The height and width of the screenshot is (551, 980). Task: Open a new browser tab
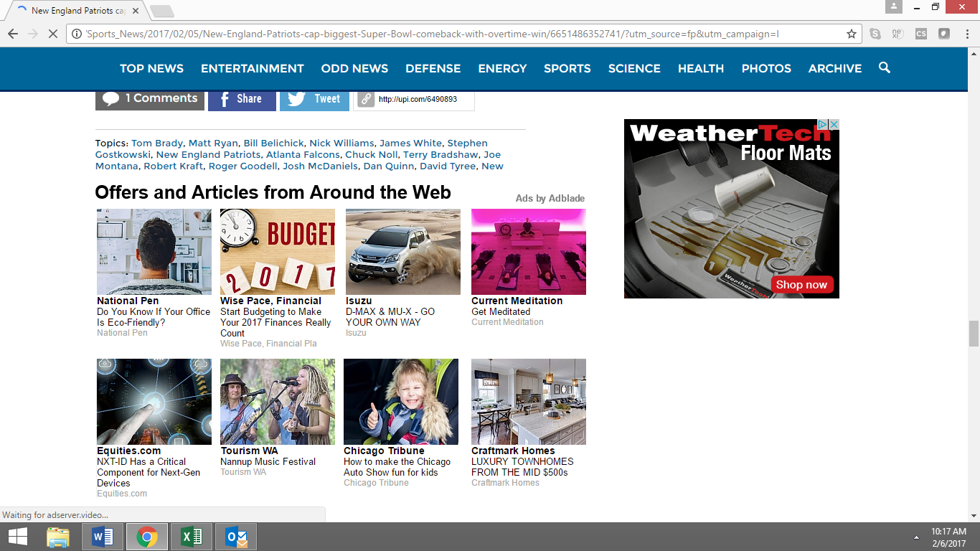pos(162,11)
